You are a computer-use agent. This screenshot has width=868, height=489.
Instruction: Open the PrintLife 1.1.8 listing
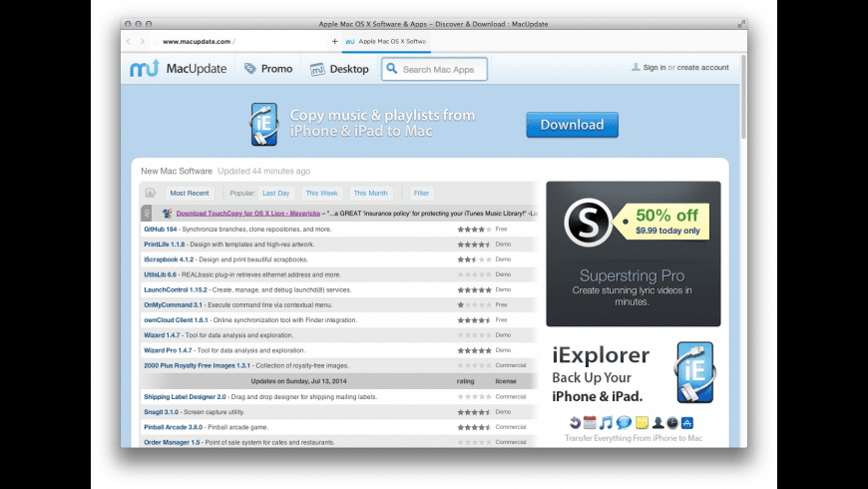point(165,244)
